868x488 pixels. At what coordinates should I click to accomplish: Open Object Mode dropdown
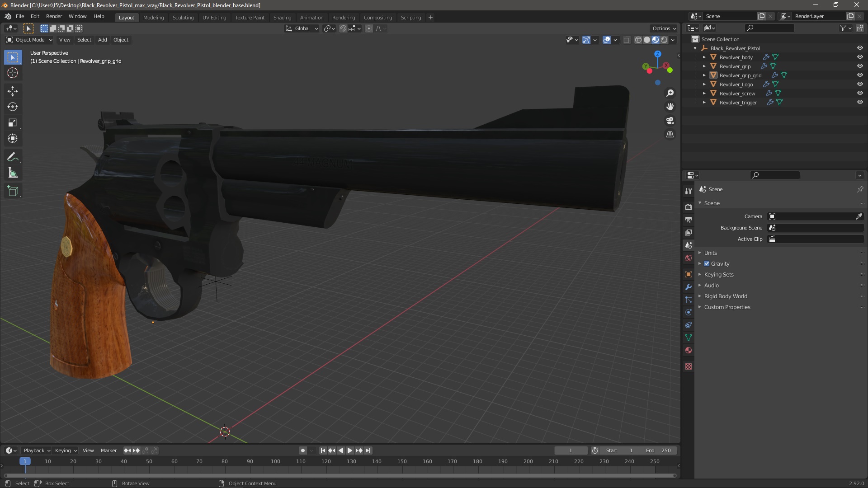[x=29, y=40]
